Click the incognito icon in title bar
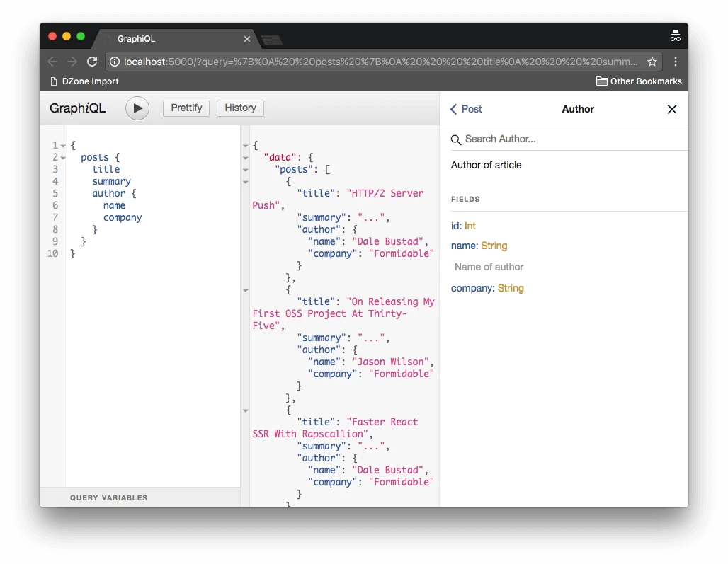 675,35
